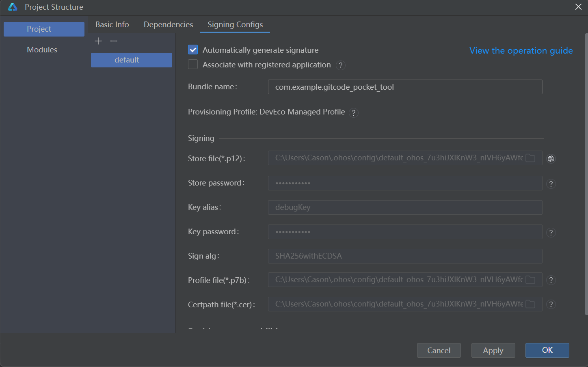This screenshot has width=588, height=367.
Task: Click the View the operation guide link
Action: click(x=521, y=50)
